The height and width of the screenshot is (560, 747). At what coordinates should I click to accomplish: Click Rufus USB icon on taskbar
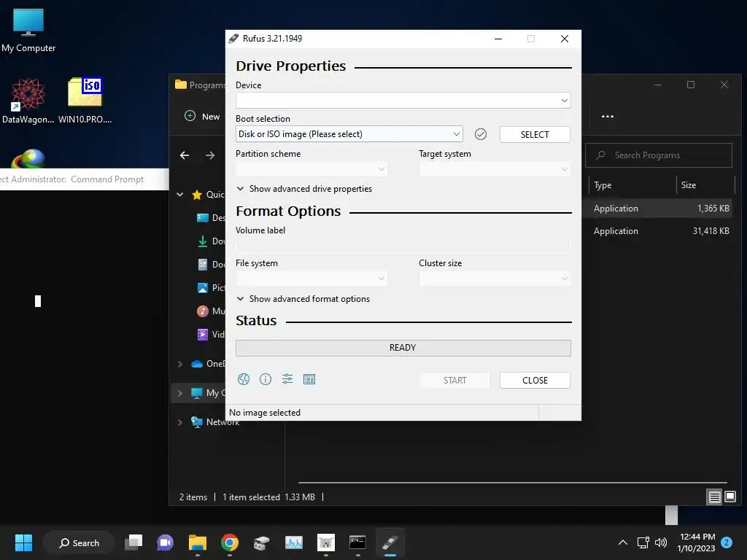click(390, 542)
